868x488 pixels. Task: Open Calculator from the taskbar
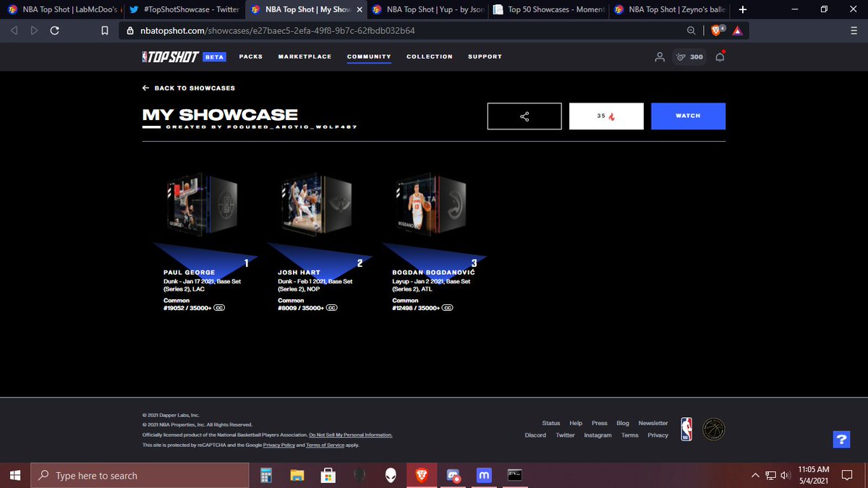pos(265,475)
